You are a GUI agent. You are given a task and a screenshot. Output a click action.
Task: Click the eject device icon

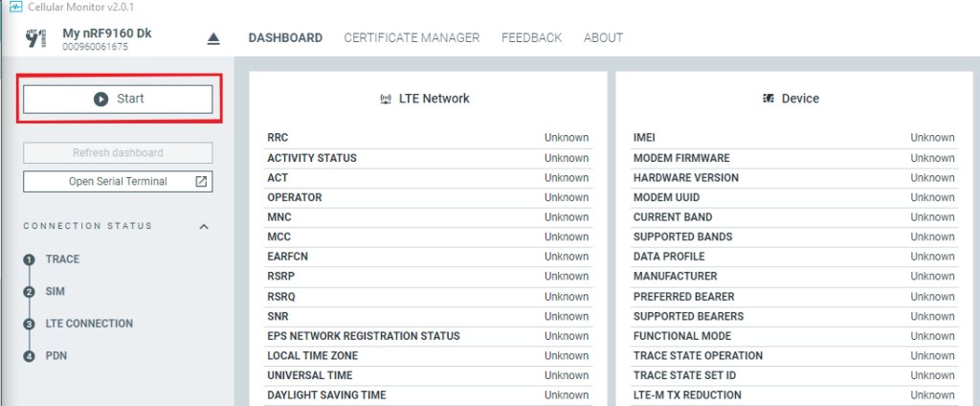pos(213,39)
